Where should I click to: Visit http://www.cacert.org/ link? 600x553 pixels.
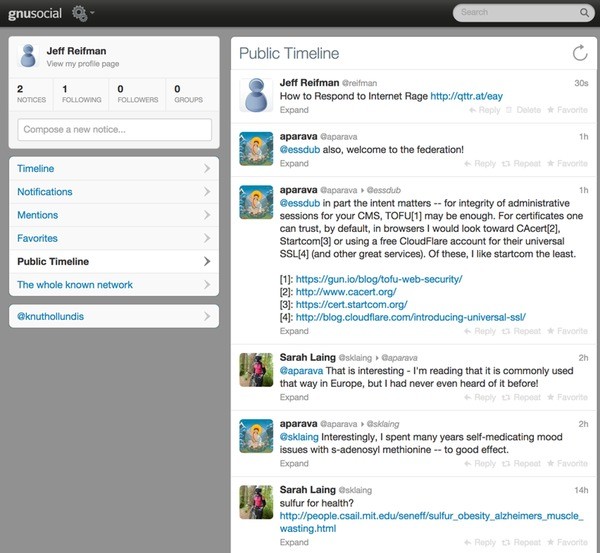(x=346, y=292)
